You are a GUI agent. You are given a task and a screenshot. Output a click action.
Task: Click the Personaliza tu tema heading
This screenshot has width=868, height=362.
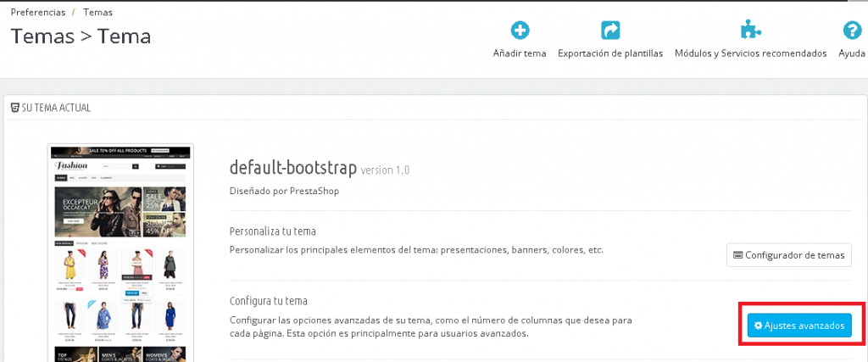click(x=273, y=231)
